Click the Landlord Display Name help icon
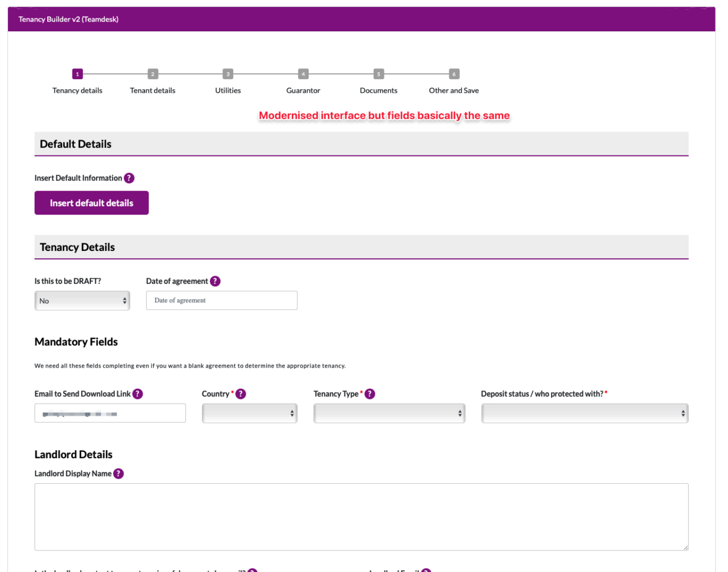The height and width of the screenshot is (572, 728). pos(118,473)
